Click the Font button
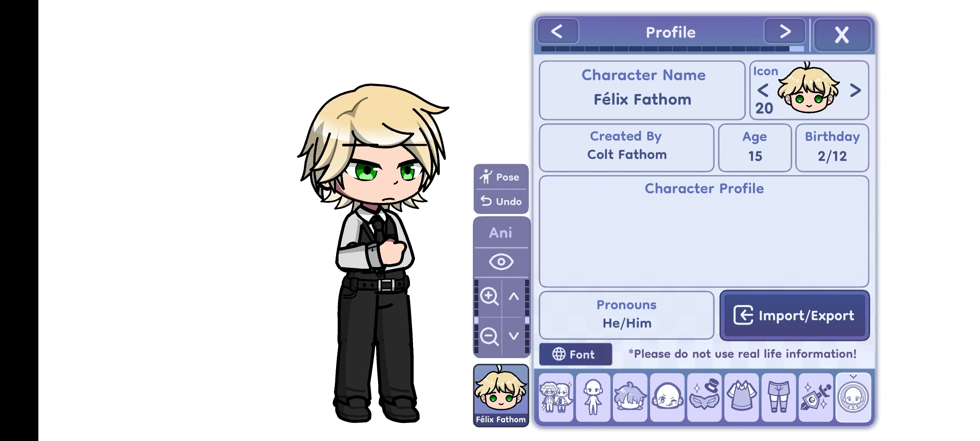This screenshot has height=441, width=980. [575, 354]
